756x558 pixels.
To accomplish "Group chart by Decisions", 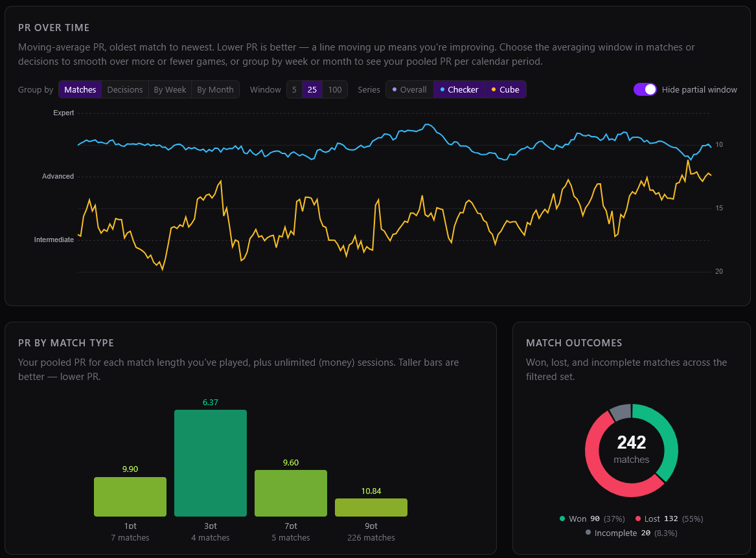I will pyautogui.click(x=125, y=89).
